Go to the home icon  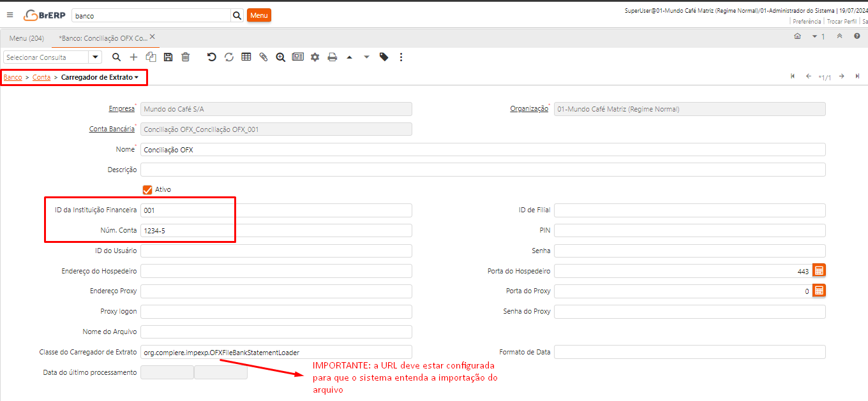click(797, 36)
